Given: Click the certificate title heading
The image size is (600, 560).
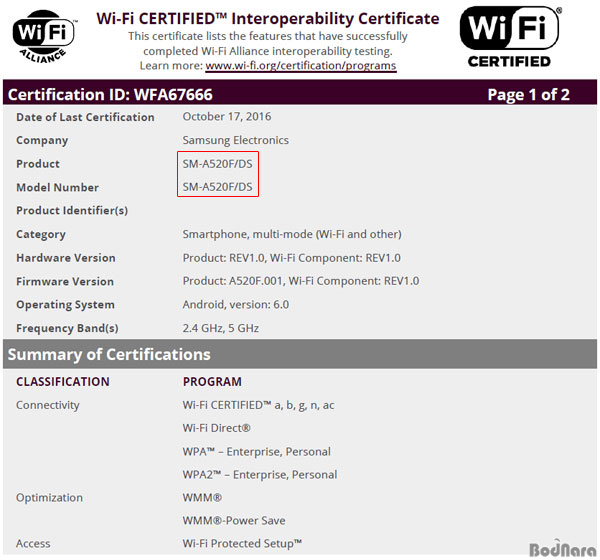Looking at the screenshot, I should (268, 18).
